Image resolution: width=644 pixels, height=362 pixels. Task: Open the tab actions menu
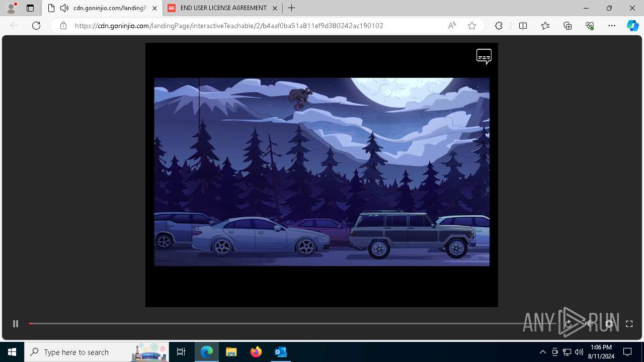[x=30, y=8]
